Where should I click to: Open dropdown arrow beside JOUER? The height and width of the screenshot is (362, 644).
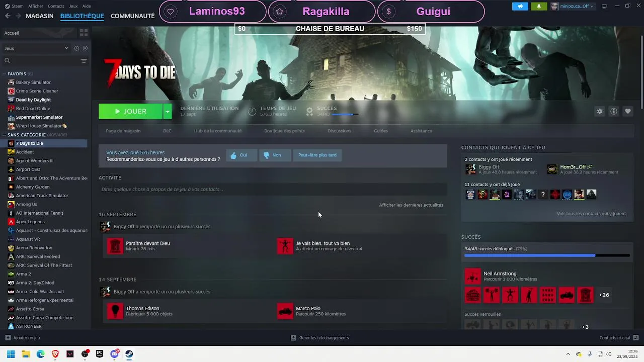click(x=168, y=112)
